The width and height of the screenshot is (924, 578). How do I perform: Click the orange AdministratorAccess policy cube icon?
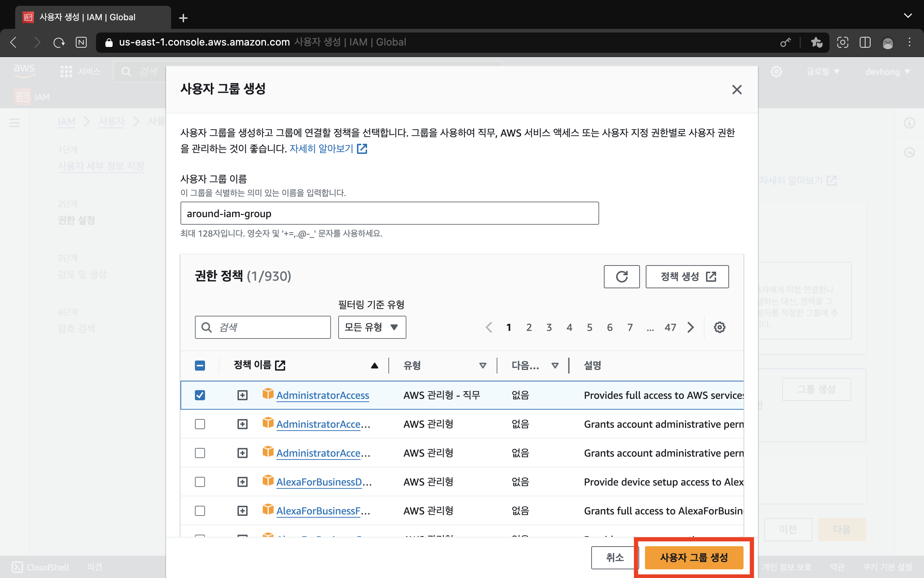point(268,393)
